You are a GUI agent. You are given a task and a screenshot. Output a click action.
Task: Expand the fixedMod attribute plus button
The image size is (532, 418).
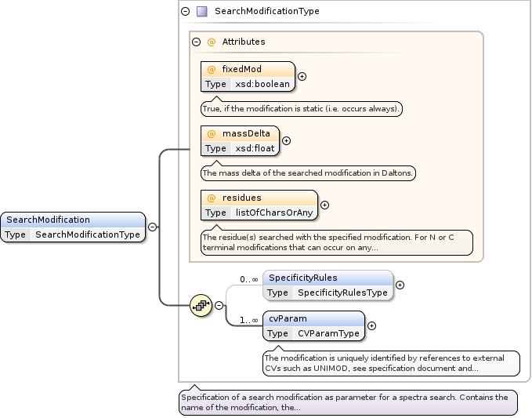pos(302,76)
